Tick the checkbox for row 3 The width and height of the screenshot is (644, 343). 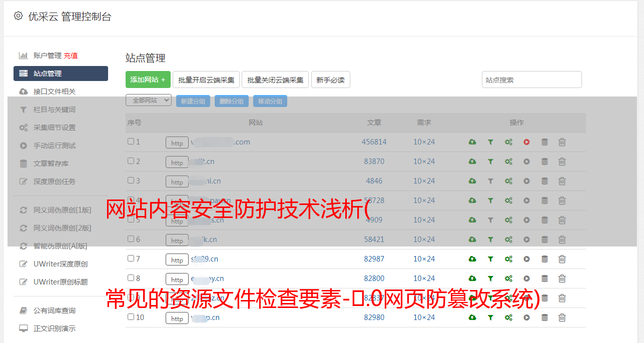pos(131,180)
